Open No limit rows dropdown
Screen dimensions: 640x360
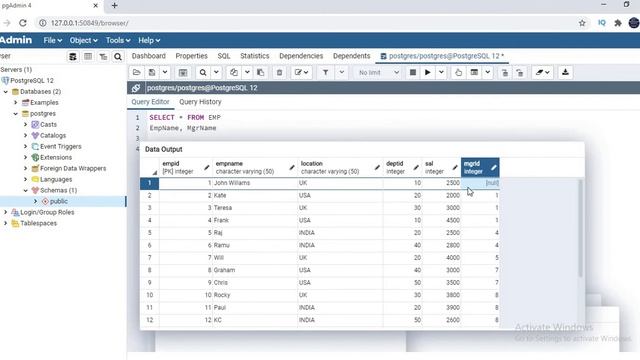click(x=378, y=73)
